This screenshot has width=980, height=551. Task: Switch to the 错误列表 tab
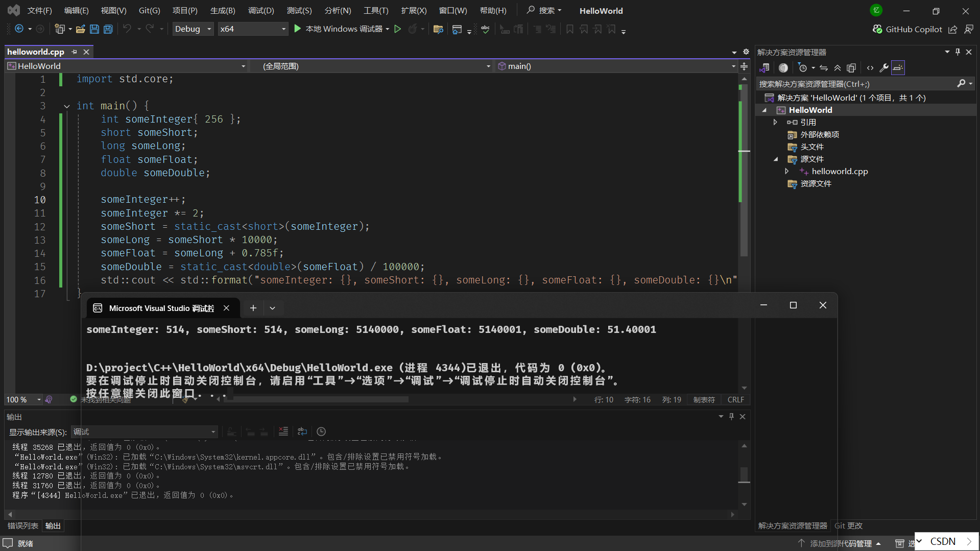[23, 525]
